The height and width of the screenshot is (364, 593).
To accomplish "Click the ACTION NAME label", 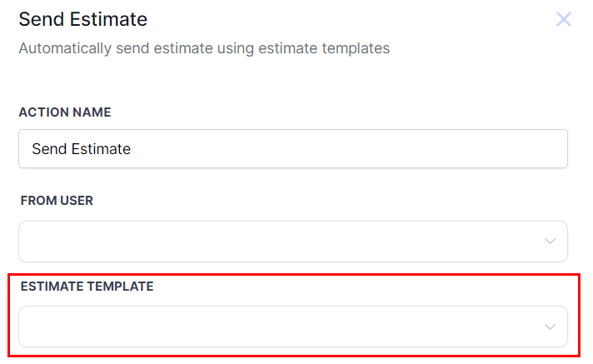I will coord(65,112).
